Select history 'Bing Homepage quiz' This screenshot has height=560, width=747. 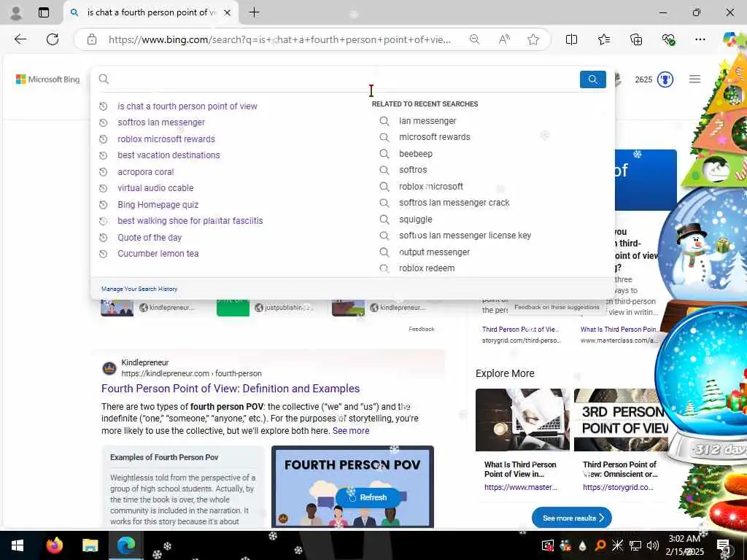pos(158,205)
